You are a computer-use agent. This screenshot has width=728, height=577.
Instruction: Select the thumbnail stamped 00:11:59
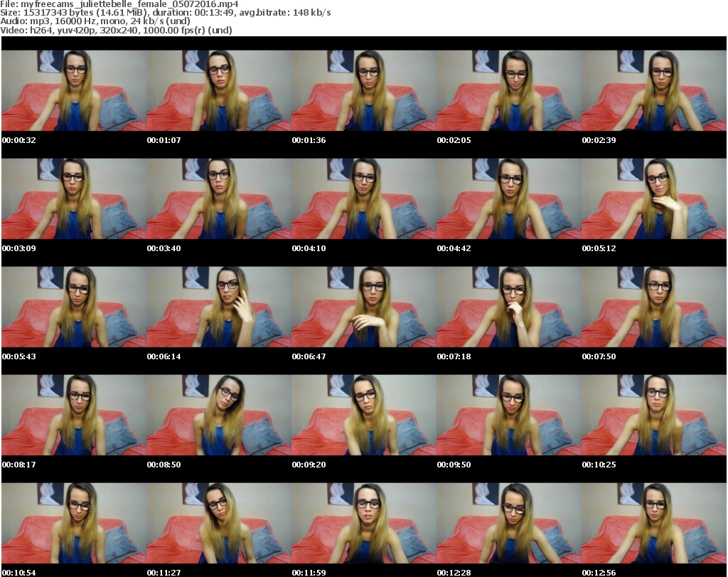tap(364, 523)
